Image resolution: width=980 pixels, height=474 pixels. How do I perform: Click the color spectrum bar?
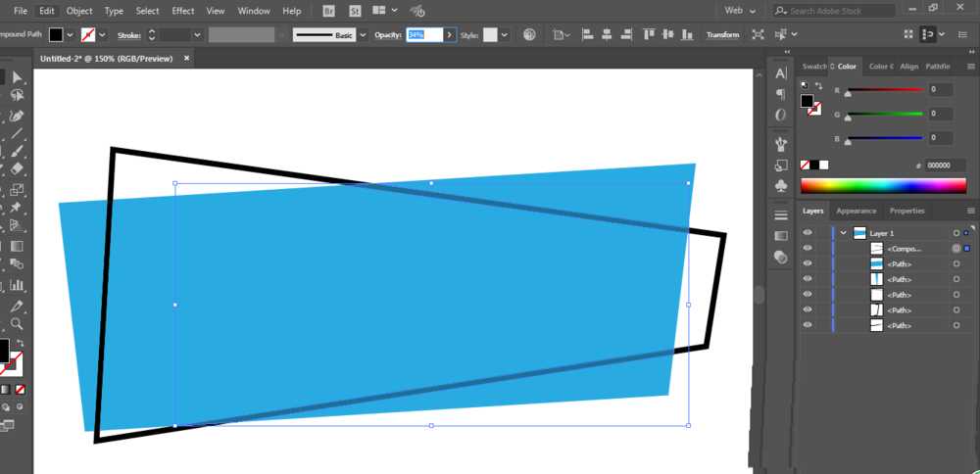tap(883, 186)
